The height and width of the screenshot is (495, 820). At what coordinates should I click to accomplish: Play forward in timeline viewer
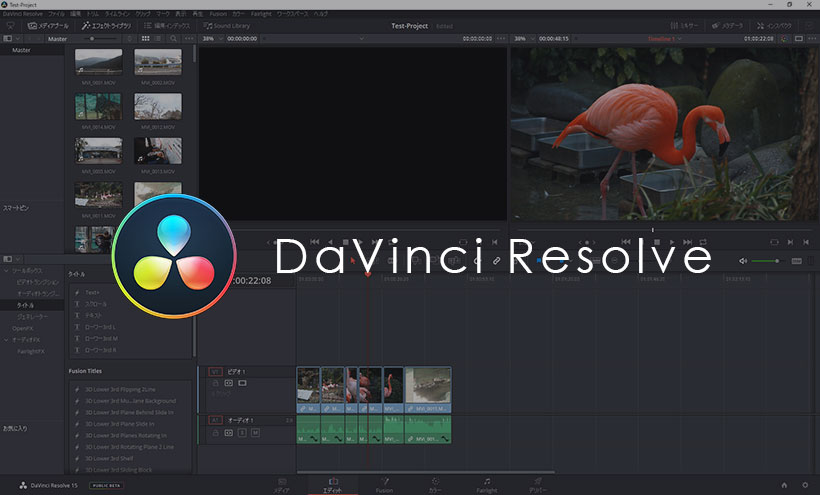(x=672, y=242)
